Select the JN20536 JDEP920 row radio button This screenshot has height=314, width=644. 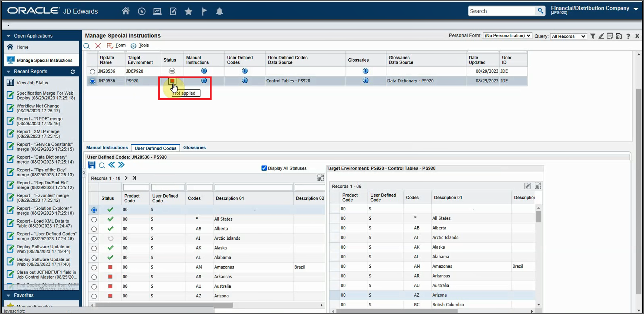tap(92, 72)
